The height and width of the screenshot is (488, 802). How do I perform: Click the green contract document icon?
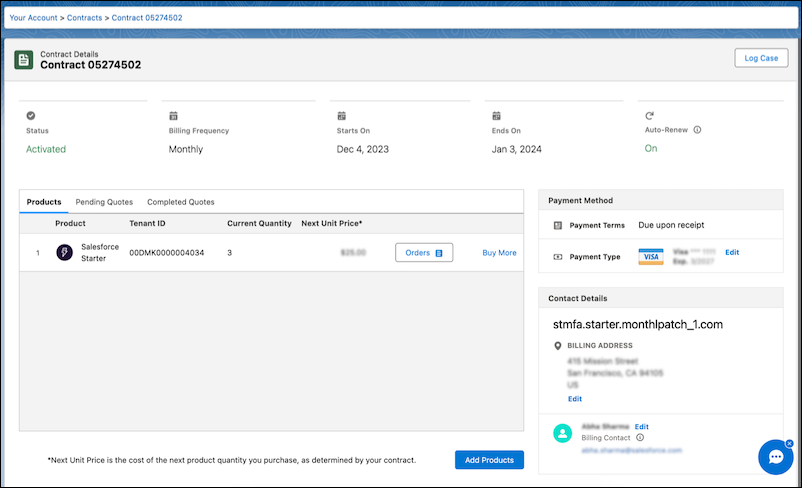[x=24, y=60]
